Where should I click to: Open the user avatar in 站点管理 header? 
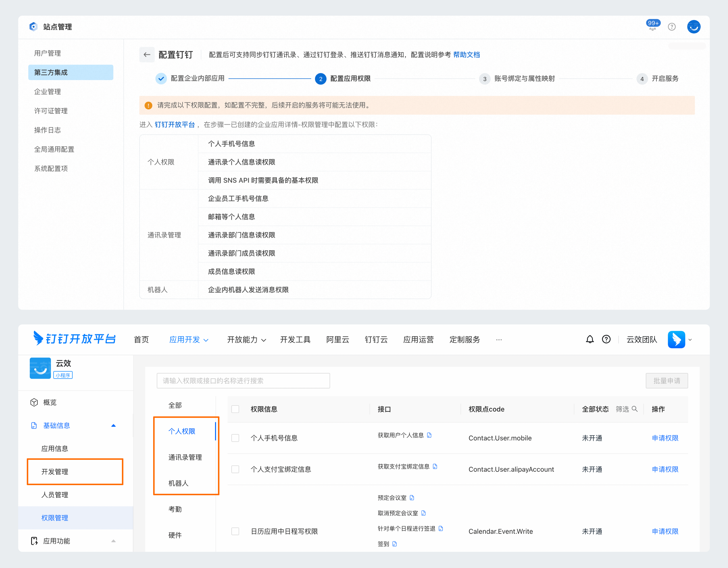(x=694, y=27)
